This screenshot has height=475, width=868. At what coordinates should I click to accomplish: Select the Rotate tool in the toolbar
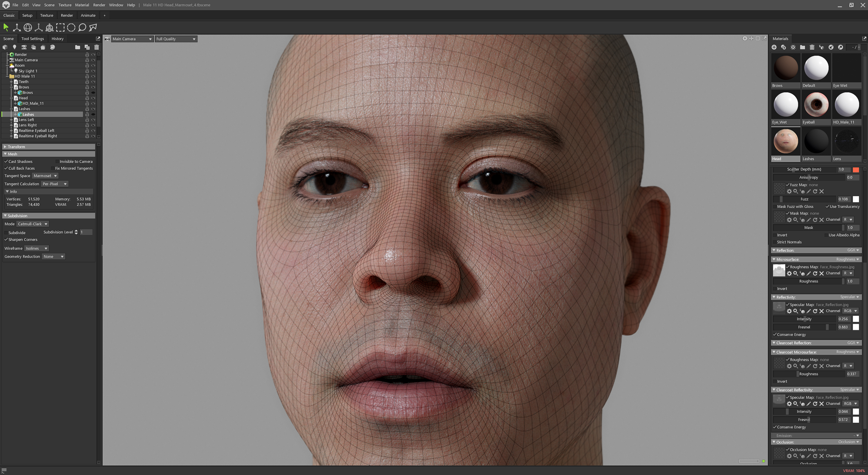coord(28,27)
